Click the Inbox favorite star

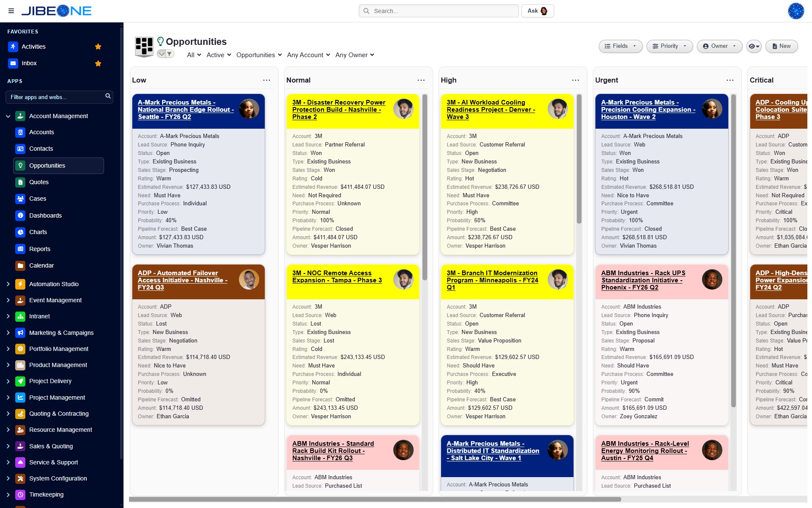[98, 63]
